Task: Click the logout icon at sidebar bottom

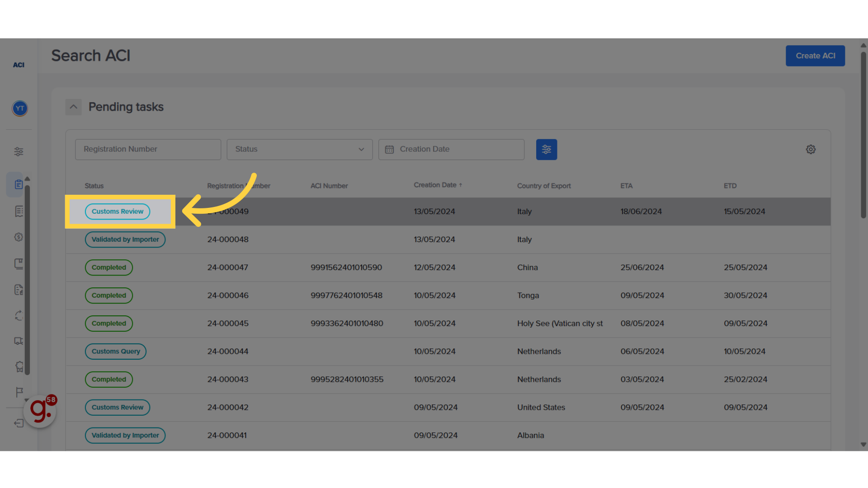Action: 19,423
